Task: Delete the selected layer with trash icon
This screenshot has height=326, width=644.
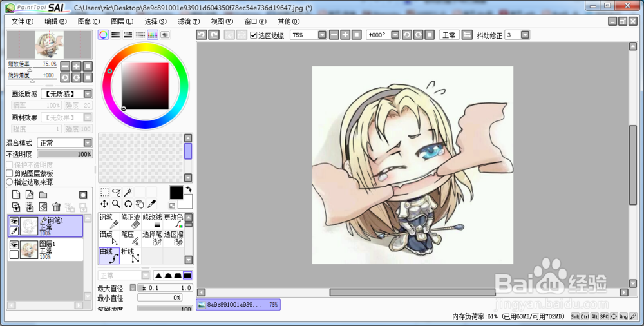Action: pos(56,207)
